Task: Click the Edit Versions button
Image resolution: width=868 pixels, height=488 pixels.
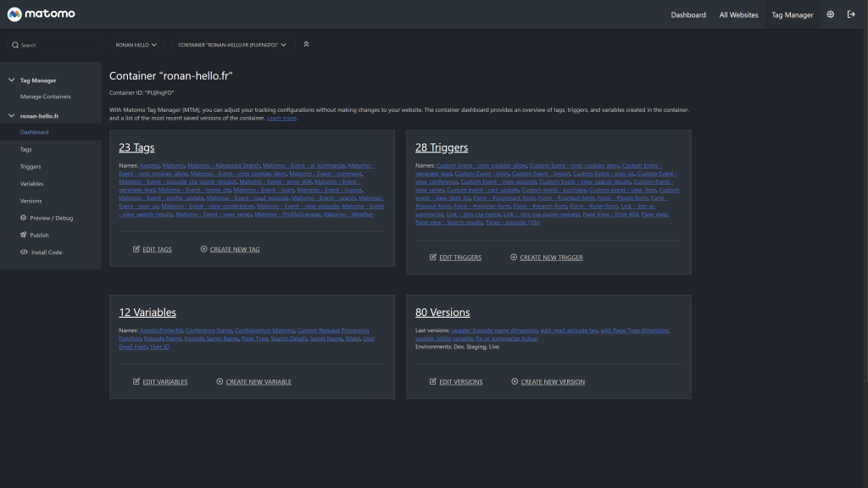Action: (x=460, y=381)
